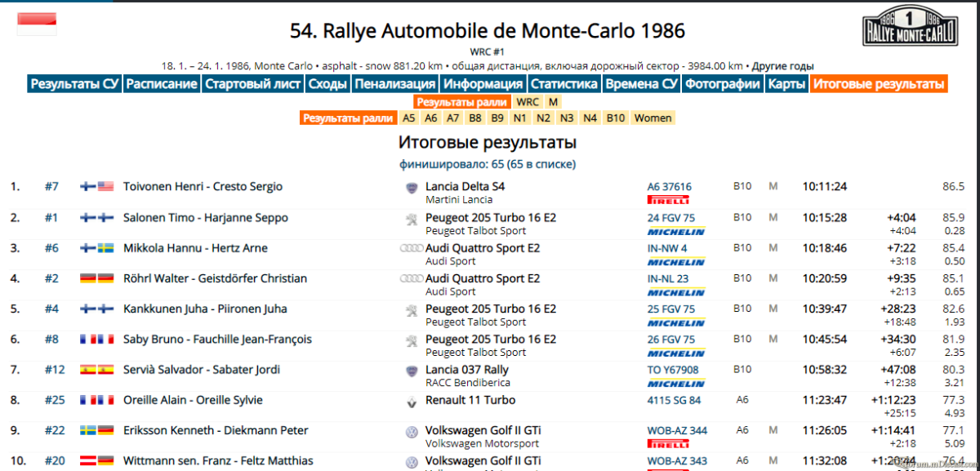Open car number #6 link
The width and height of the screenshot is (980, 471).
pos(51,248)
